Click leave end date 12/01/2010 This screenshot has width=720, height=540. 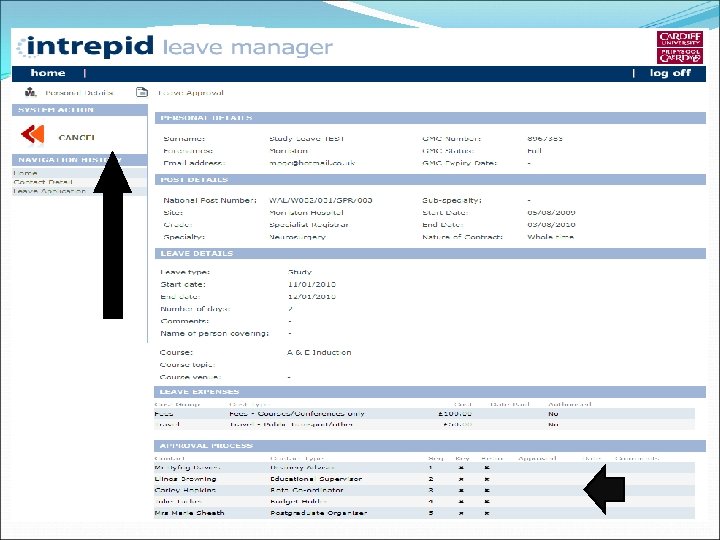click(x=312, y=297)
